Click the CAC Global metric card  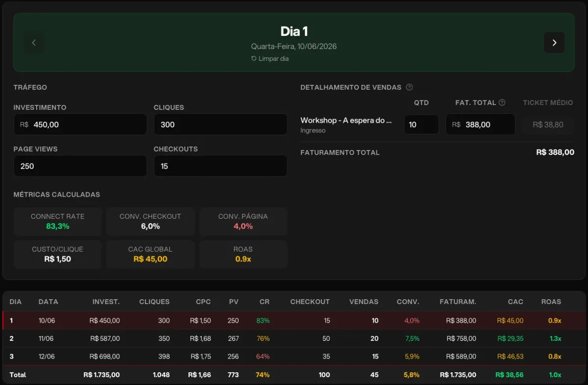[x=150, y=254]
